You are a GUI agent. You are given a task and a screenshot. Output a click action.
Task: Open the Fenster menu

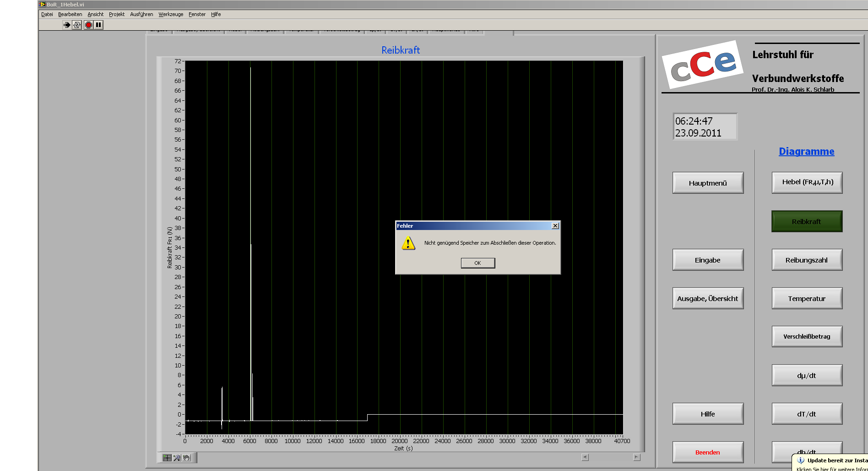click(197, 14)
